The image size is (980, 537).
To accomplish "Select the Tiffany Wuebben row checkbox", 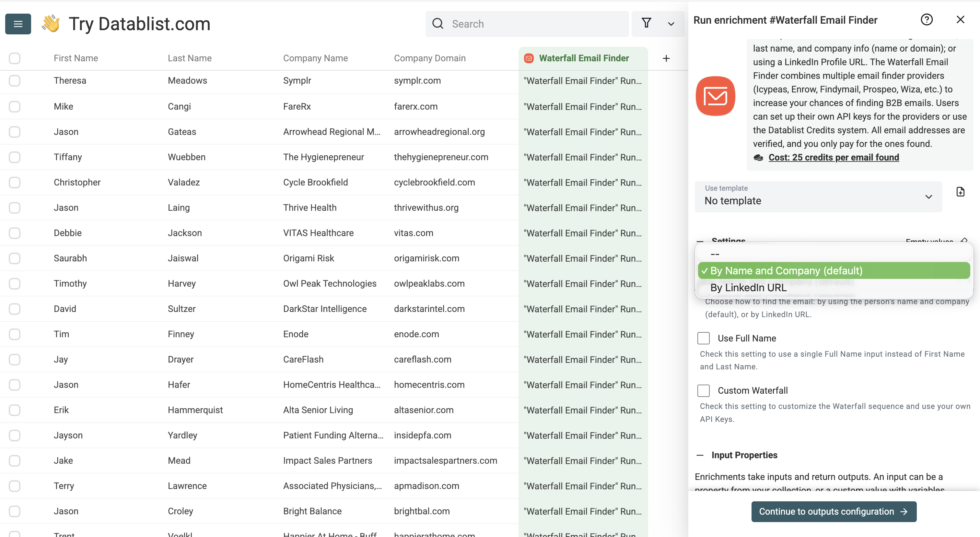I will click(15, 157).
